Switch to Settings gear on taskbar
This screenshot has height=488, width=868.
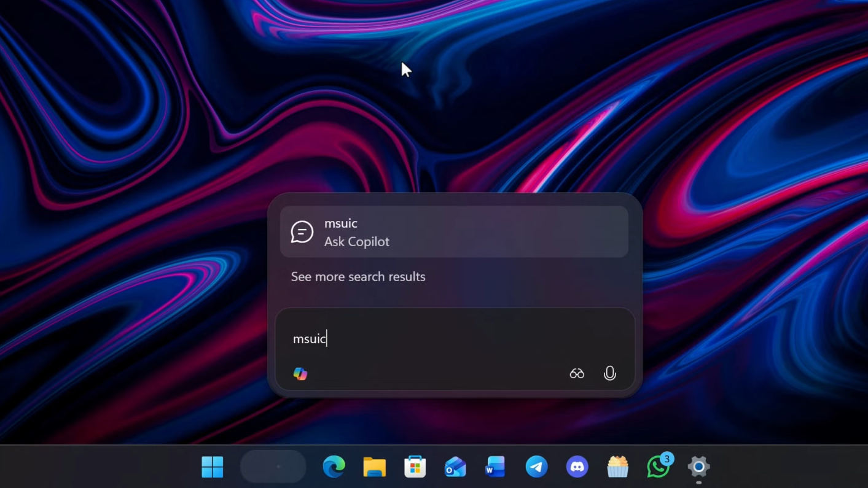[x=698, y=467]
